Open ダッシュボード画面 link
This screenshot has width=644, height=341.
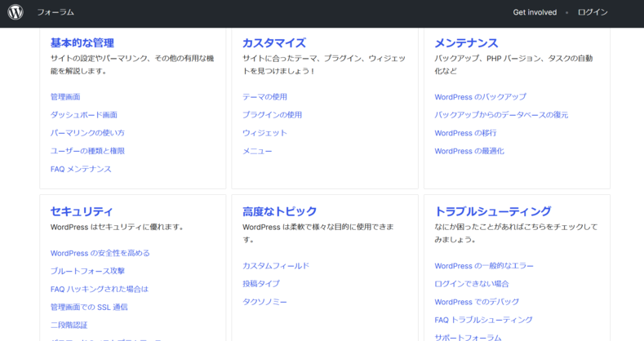(84, 115)
